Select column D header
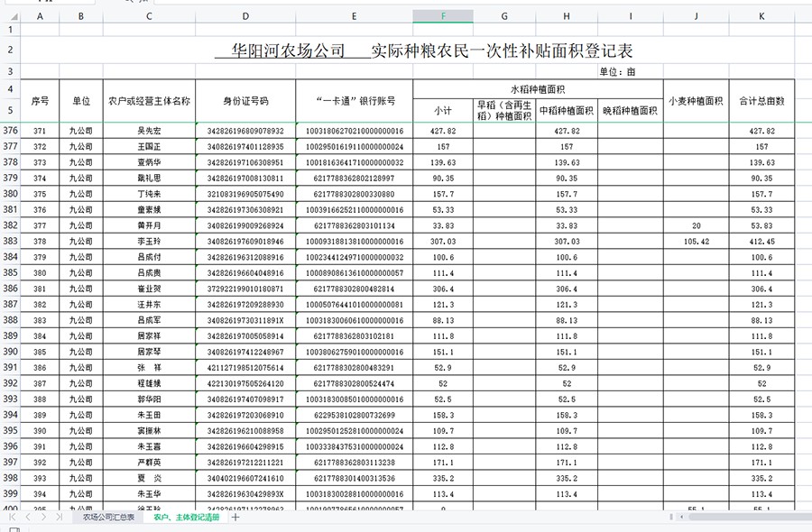Image resolution: width=812 pixels, height=532 pixels. [x=245, y=16]
